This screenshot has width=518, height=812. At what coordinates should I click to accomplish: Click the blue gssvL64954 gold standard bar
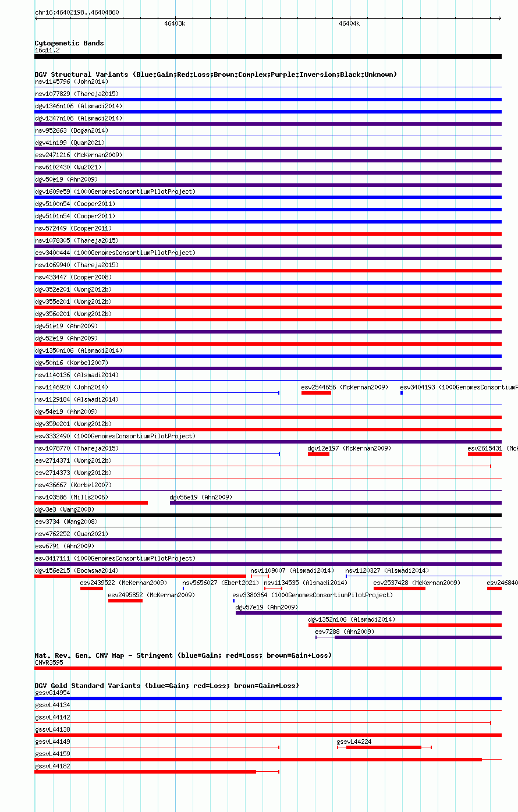pos(268,698)
